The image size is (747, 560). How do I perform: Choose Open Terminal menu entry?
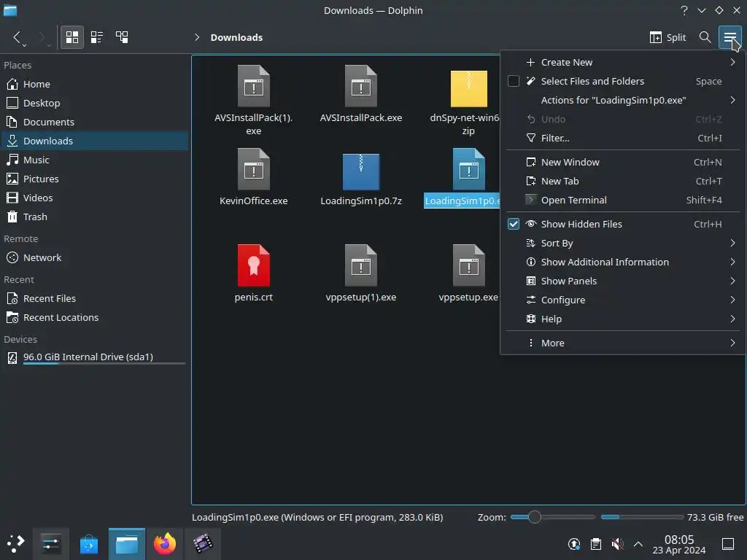623,201
